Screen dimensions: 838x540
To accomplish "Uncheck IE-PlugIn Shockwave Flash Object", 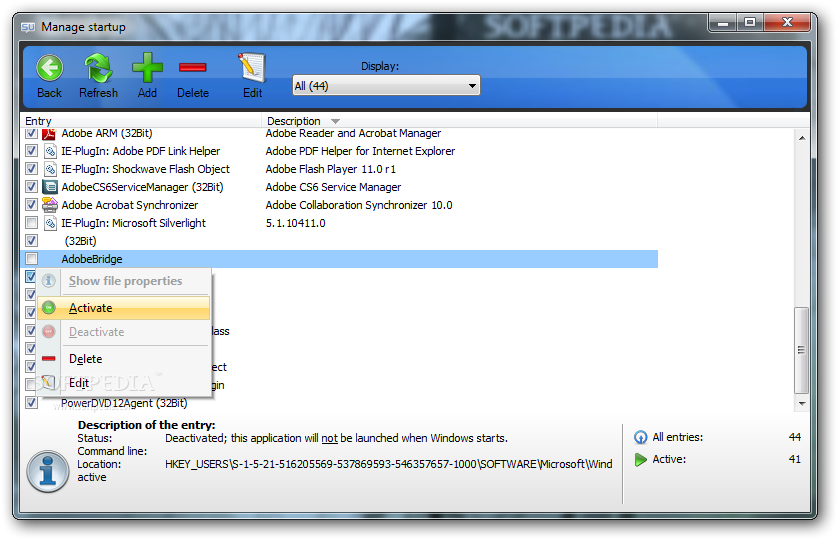I will pos(32,169).
